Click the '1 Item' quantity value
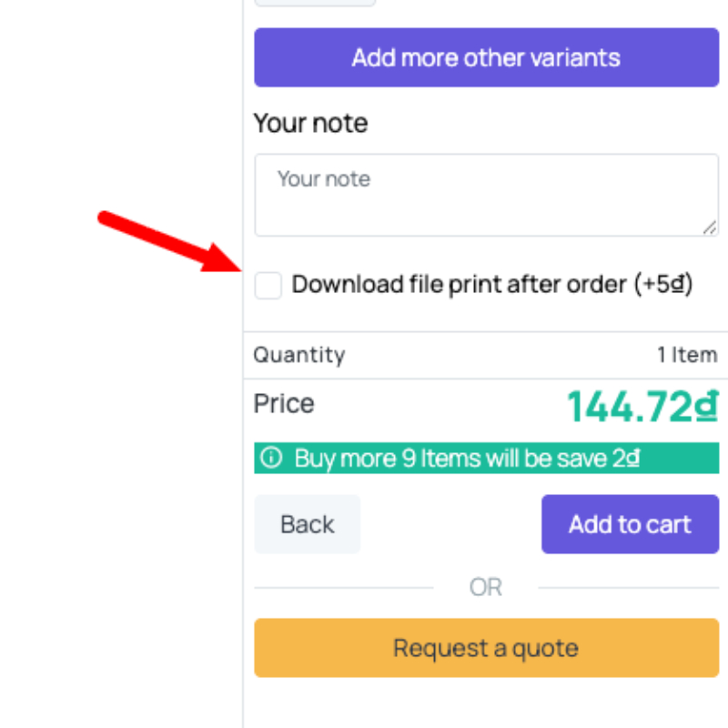 (686, 355)
